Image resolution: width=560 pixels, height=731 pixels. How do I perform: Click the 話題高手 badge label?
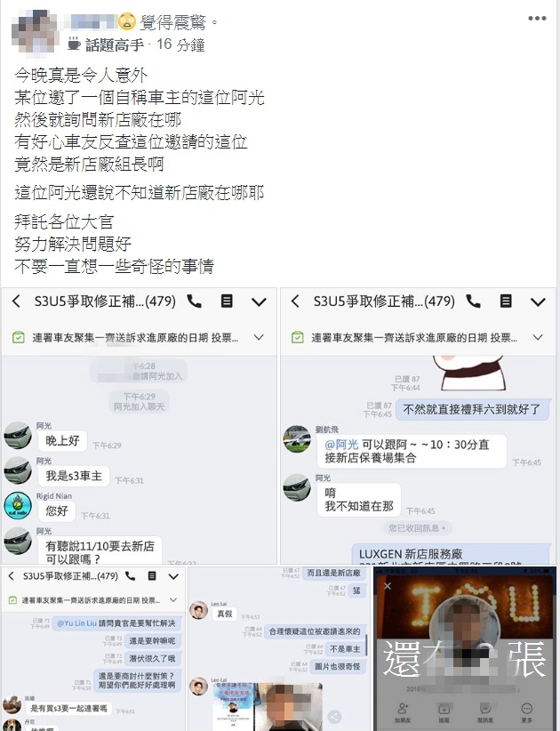pyautogui.click(x=115, y=44)
